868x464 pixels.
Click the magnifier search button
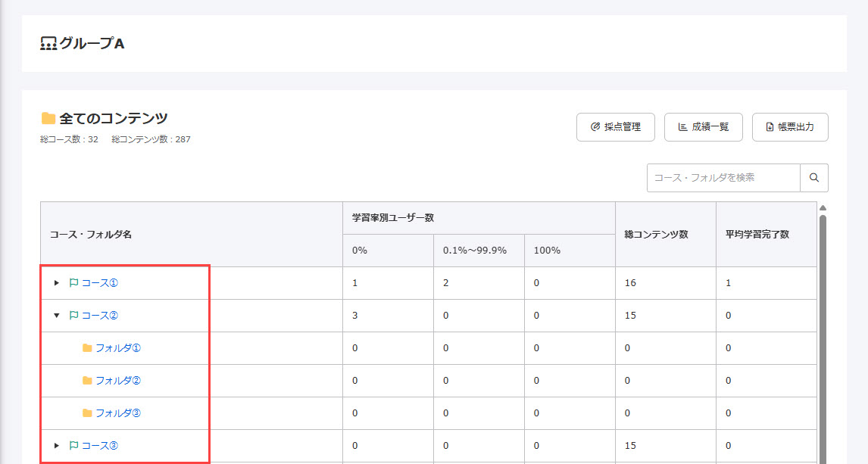point(814,178)
